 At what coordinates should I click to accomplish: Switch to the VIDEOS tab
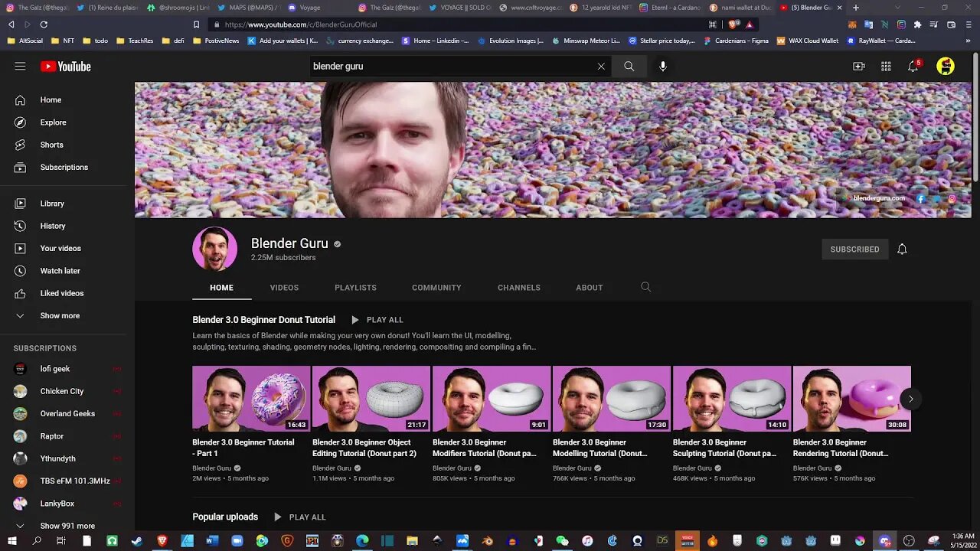284,288
